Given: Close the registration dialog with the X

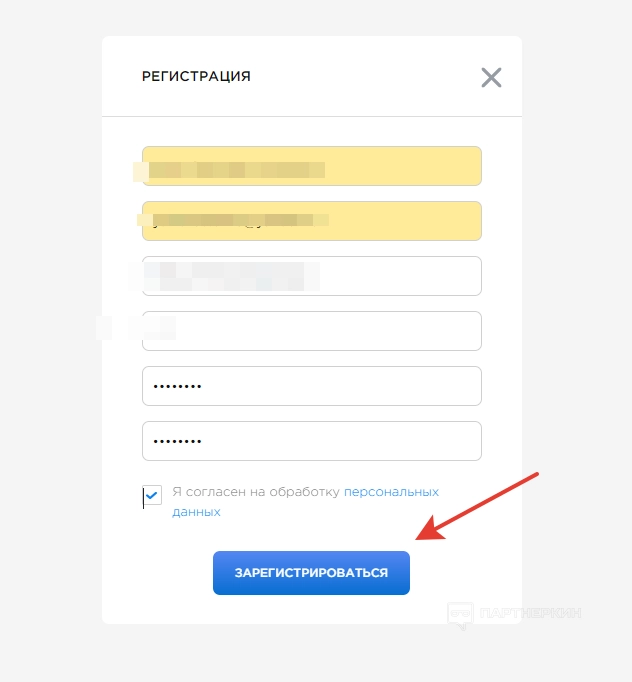Looking at the screenshot, I should point(491,78).
